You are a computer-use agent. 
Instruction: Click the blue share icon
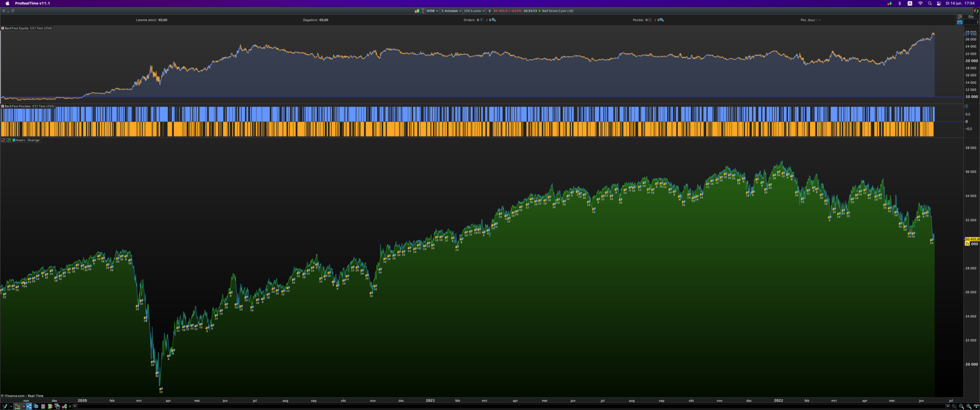coord(29,406)
